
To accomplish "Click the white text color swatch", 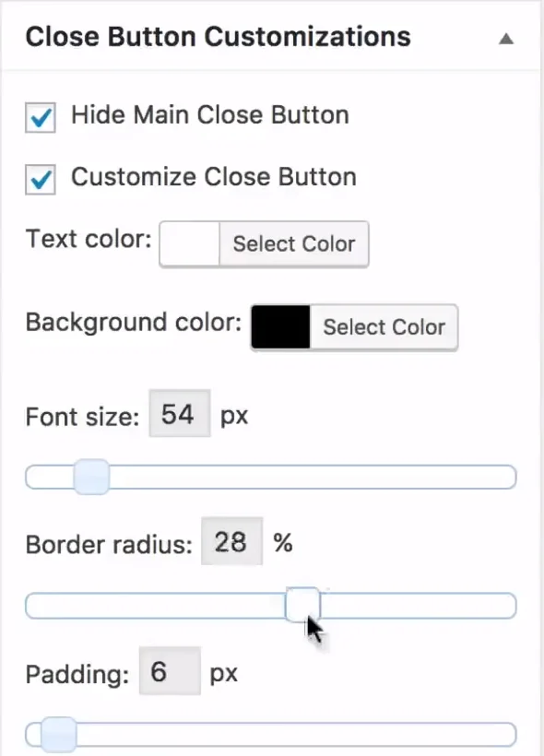I will pos(190,243).
